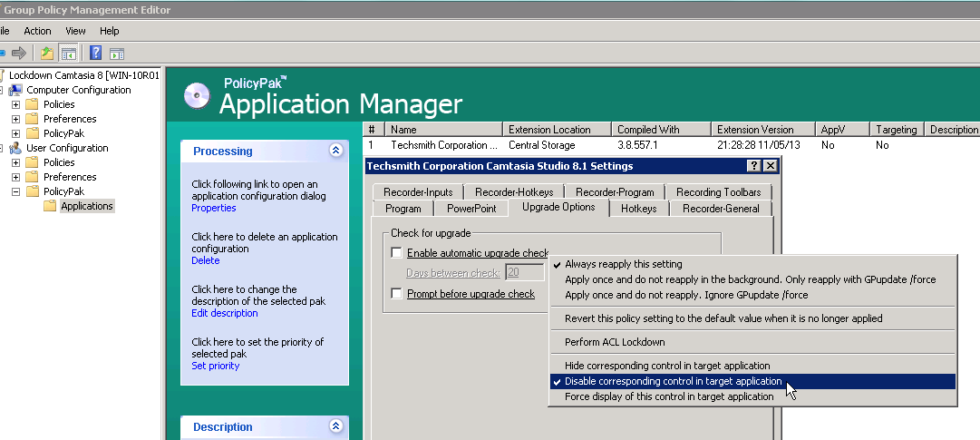Screen dimensions: 980x440
Task: Click the Central Storage cell
Action: pos(542,145)
